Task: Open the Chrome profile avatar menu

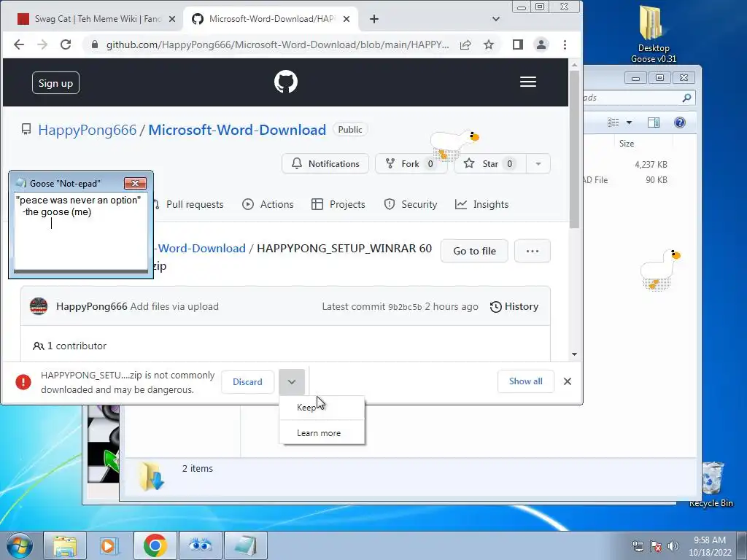Action: (x=541, y=44)
